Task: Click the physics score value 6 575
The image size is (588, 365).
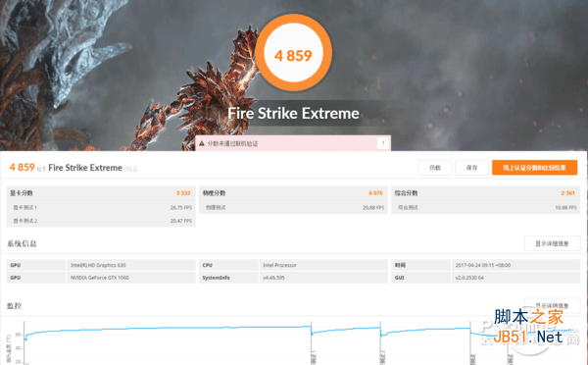Action: coord(375,193)
